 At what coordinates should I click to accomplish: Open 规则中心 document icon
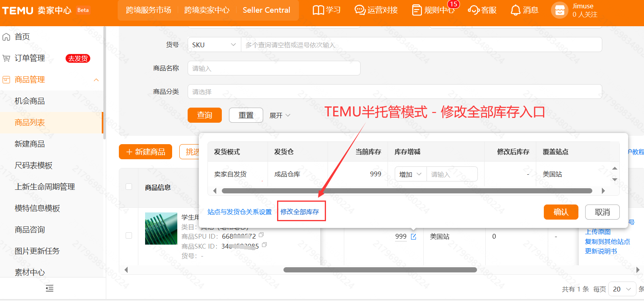pyautogui.click(x=417, y=10)
